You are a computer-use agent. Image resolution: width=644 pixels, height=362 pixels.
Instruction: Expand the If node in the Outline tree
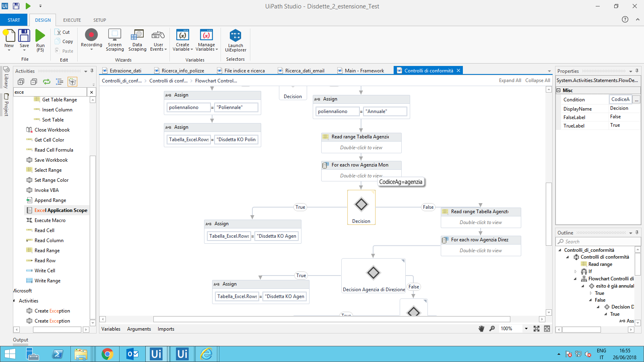pyautogui.click(x=575, y=271)
